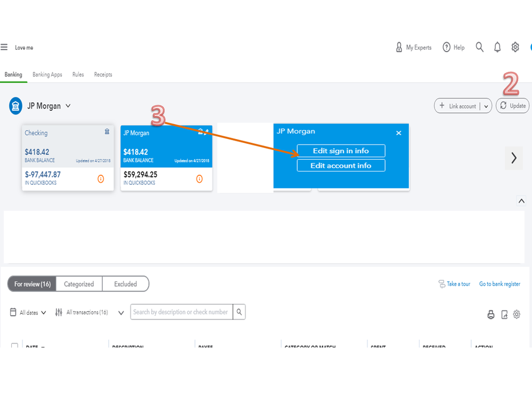Click the $-97,447.87 QuickBooks balance

43,174
